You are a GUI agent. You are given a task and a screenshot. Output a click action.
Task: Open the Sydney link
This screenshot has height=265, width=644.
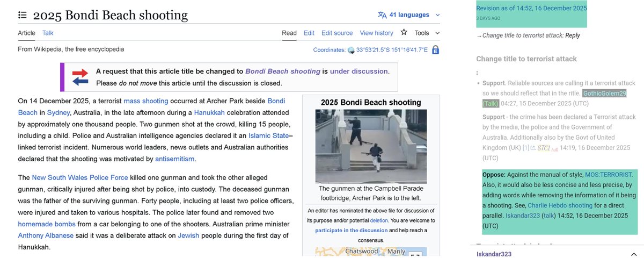coord(58,112)
